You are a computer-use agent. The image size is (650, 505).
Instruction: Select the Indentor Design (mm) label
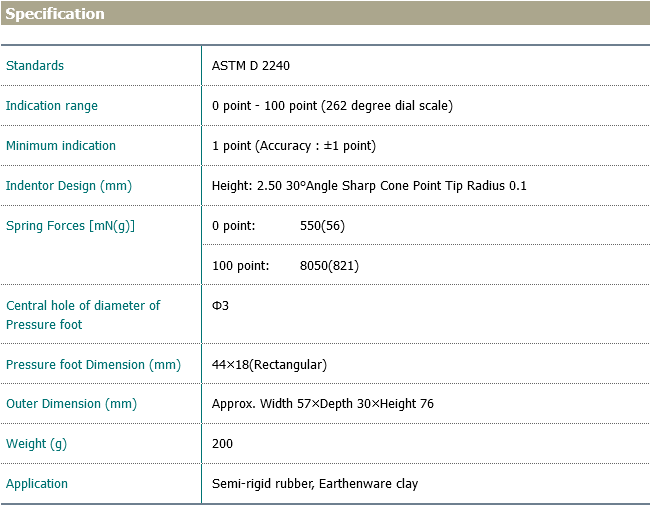(x=69, y=186)
